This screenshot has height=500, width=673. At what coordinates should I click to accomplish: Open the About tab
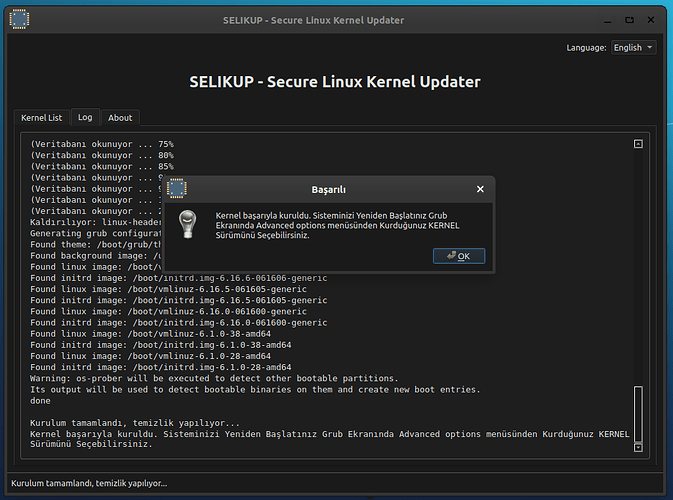[x=120, y=118]
